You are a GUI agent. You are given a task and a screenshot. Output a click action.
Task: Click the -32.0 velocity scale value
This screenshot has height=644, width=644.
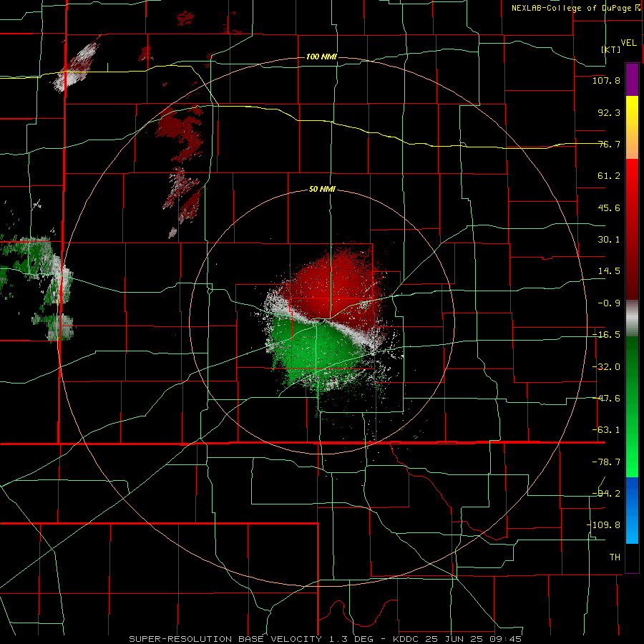click(606, 367)
